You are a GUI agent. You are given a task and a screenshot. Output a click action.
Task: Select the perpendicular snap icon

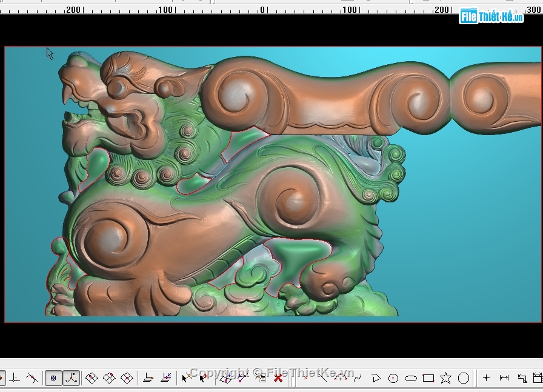pyautogui.click(x=15, y=378)
